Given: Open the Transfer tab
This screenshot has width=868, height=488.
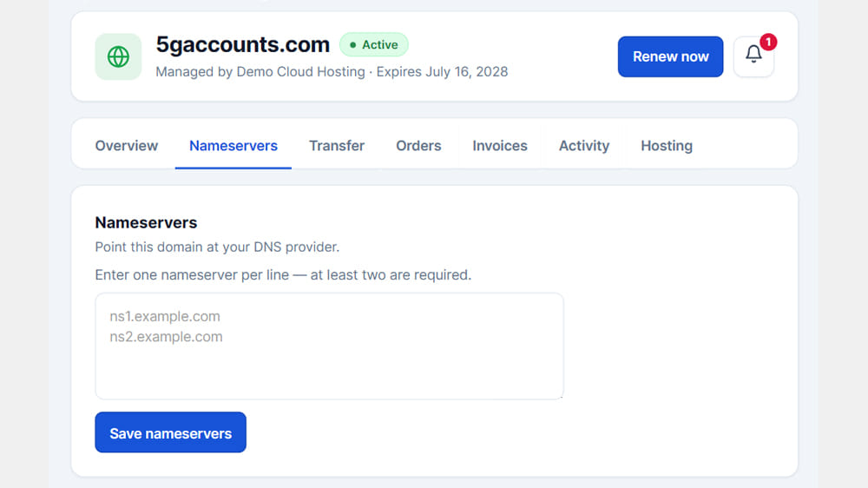Looking at the screenshot, I should click(337, 146).
